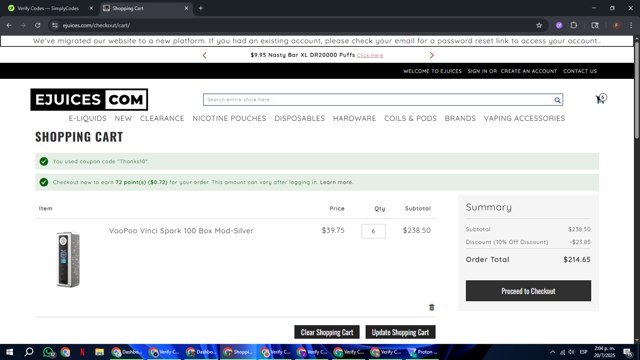Viewport: 640px width, 360px height.
Task: Click the taskbar clock and date
Action: 604,352
